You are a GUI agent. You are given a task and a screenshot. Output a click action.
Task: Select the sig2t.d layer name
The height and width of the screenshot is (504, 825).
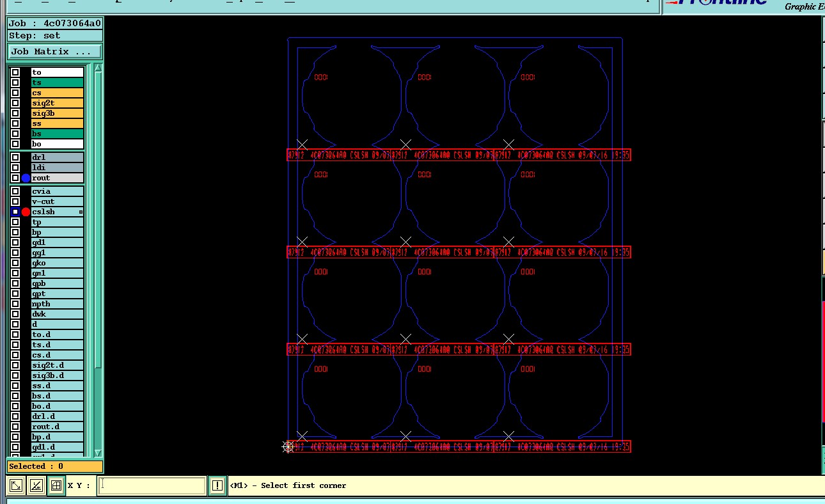pyautogui.click(x=58, y=365)
